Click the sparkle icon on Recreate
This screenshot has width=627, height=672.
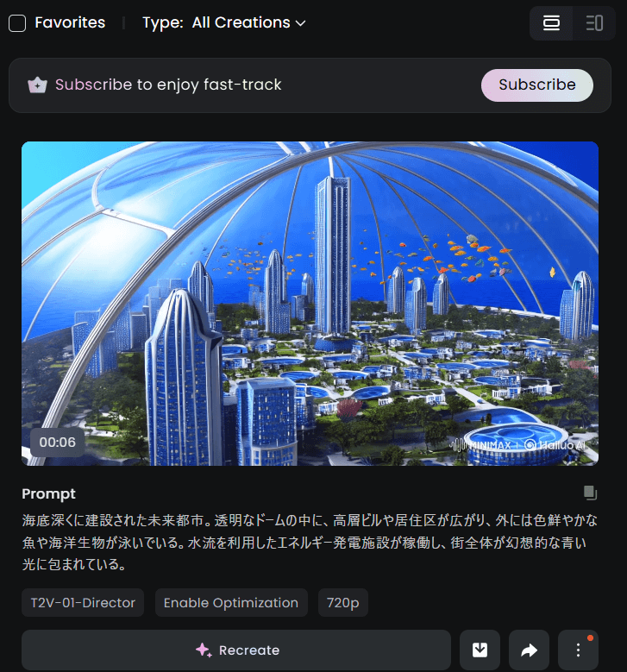coord(204,650)
